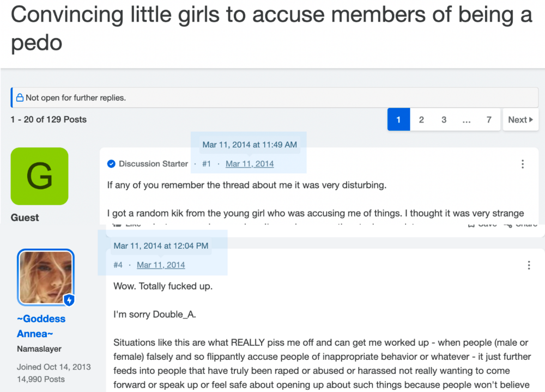The image size is (545, 392).
Task: Click the Guest username label
Action: point(25,218)
